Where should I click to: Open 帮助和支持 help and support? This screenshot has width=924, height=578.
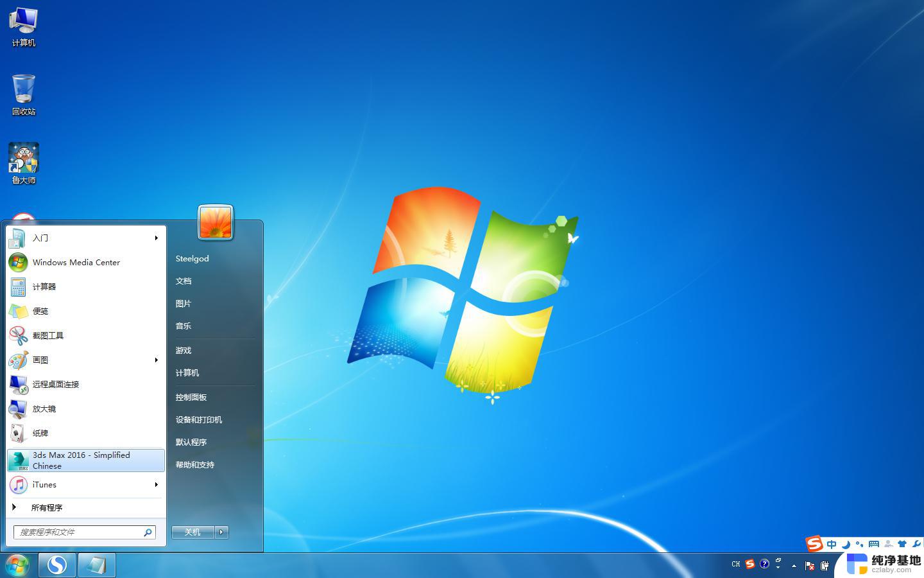coord(215,464)
